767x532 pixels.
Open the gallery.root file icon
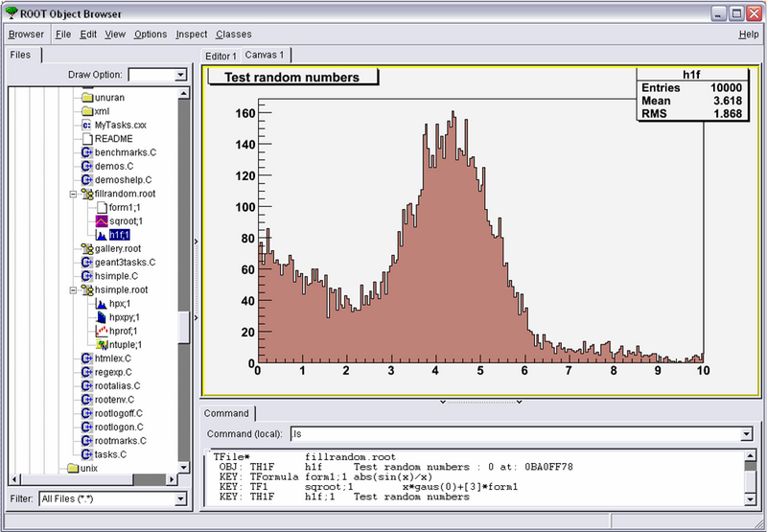coord(86,248)
